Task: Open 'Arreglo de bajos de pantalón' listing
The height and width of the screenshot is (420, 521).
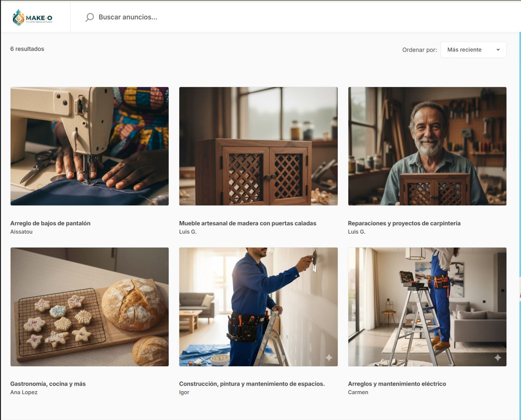Action: coord(50,223)
